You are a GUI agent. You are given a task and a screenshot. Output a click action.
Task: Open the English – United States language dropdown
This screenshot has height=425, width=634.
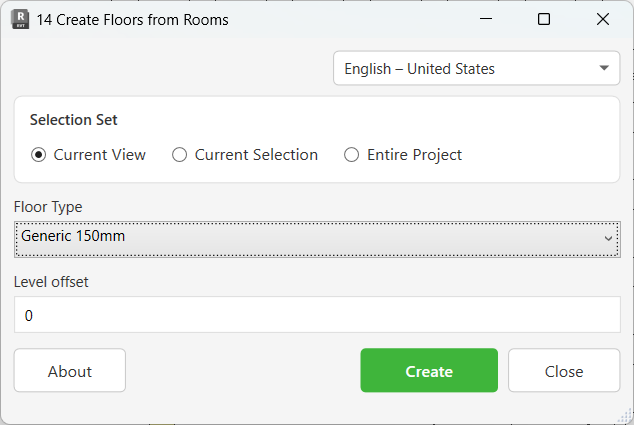click(476, 68)
